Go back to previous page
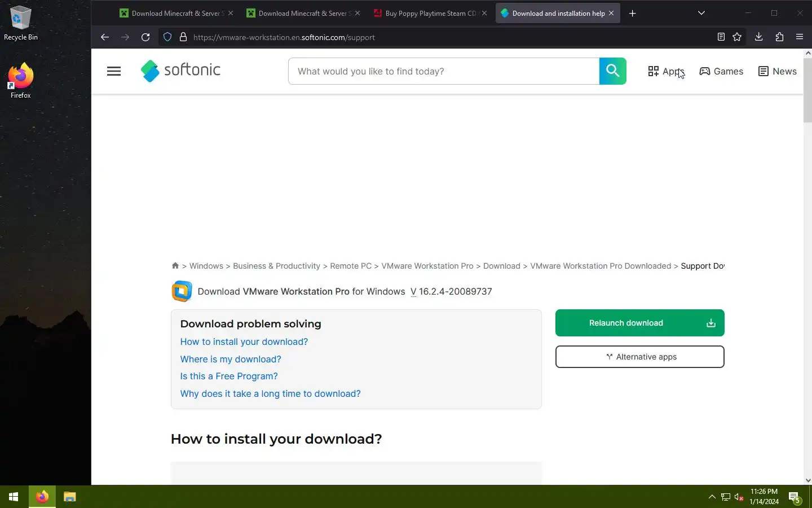 click(105, 37)
